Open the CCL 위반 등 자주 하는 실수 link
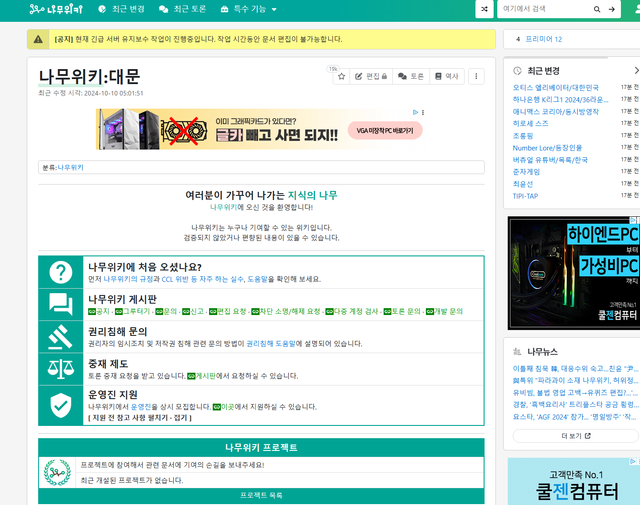Screen dimensions: 640x505 coord(202,279)
